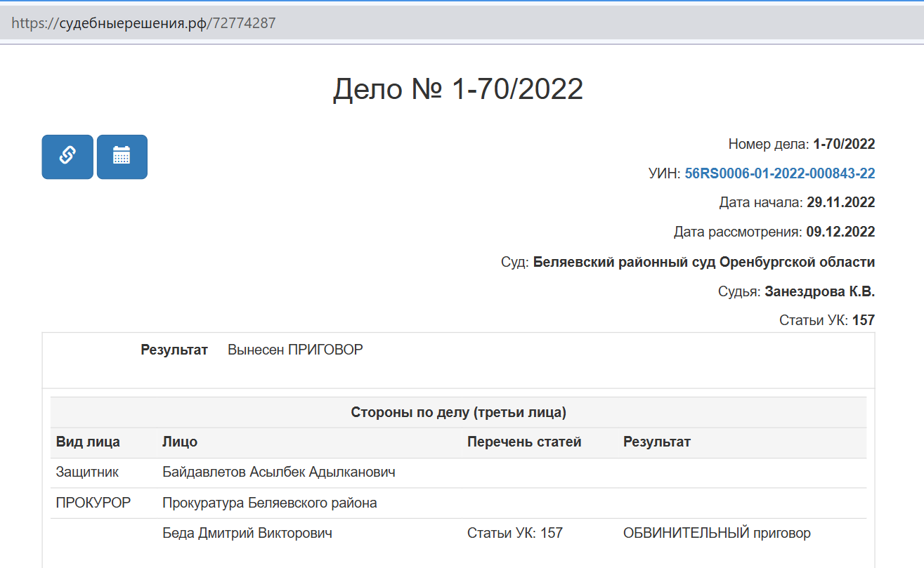The image size is (924, 568).
Task: Click table title Стороны по делу (третьи лица)
Action: tap(458, 412)
